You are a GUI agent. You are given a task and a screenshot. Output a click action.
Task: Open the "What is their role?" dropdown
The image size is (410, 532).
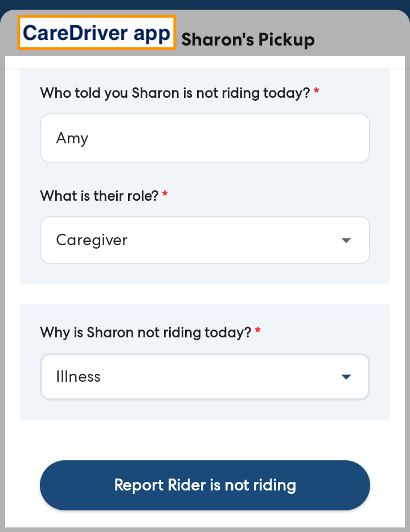point(205,240)
